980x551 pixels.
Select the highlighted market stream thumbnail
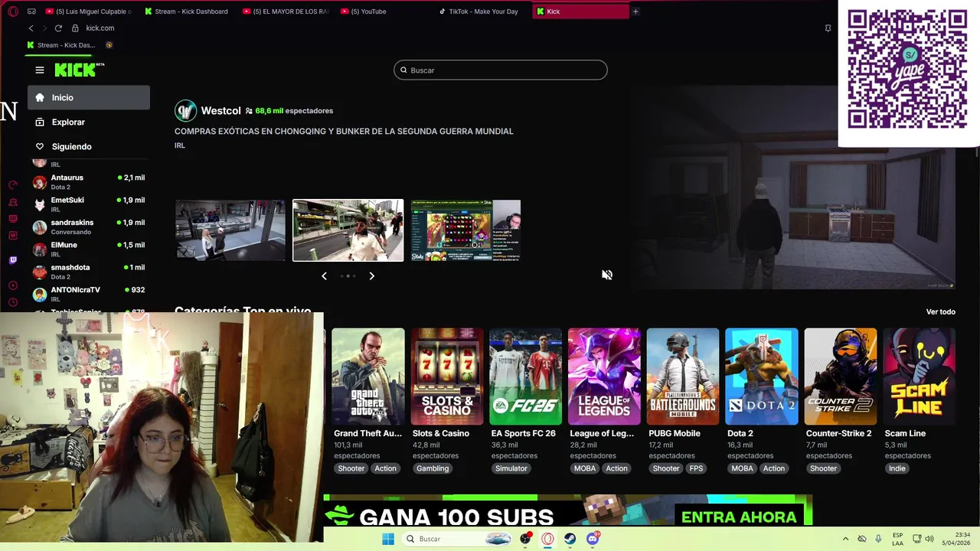pyautogui.click(x=348, y=230)
